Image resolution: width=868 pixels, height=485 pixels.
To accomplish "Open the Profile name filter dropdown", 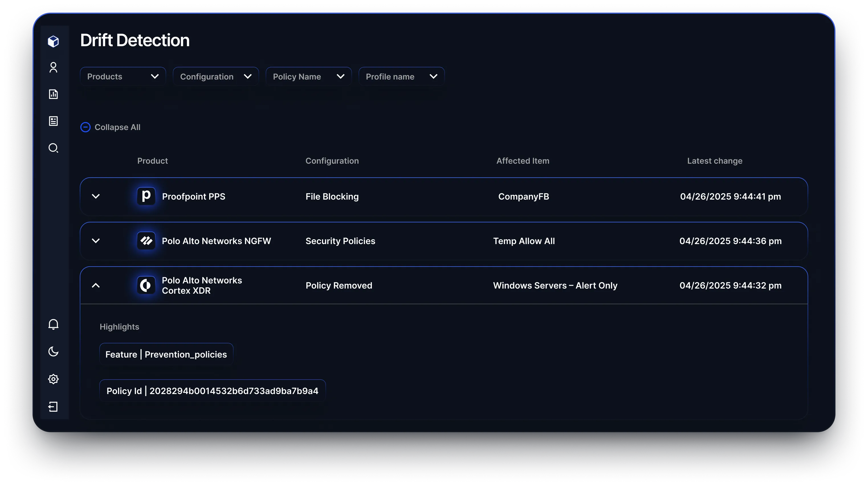I will pos(401,76).
